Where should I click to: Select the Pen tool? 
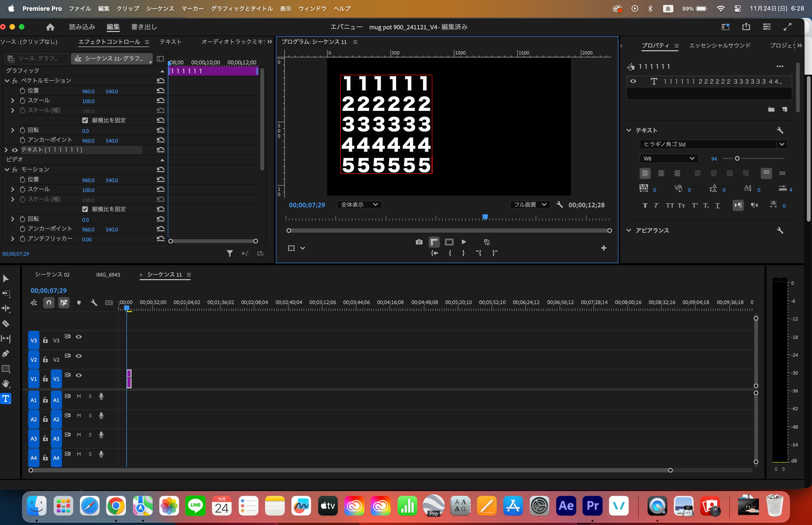pyautogui.click(x=6, y=353)
